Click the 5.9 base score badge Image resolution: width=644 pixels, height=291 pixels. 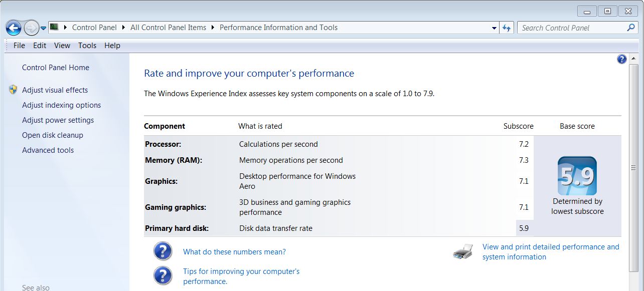[x=577, y=176]
